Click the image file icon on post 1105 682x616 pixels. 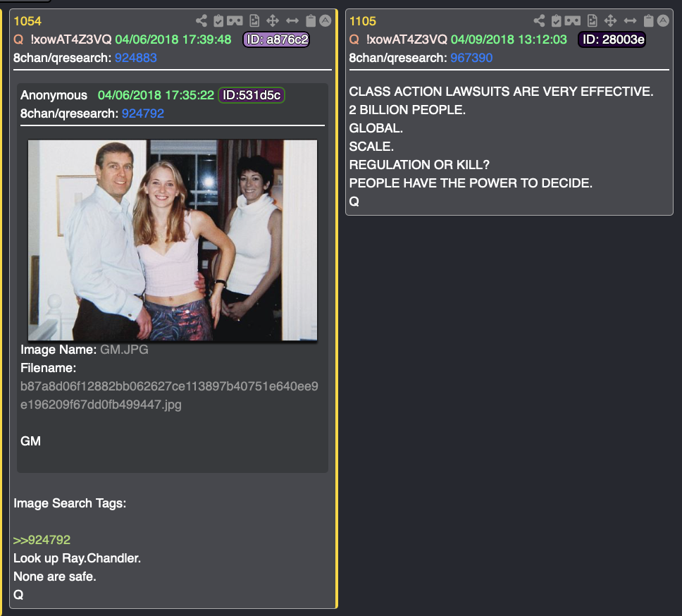(592, 20)
